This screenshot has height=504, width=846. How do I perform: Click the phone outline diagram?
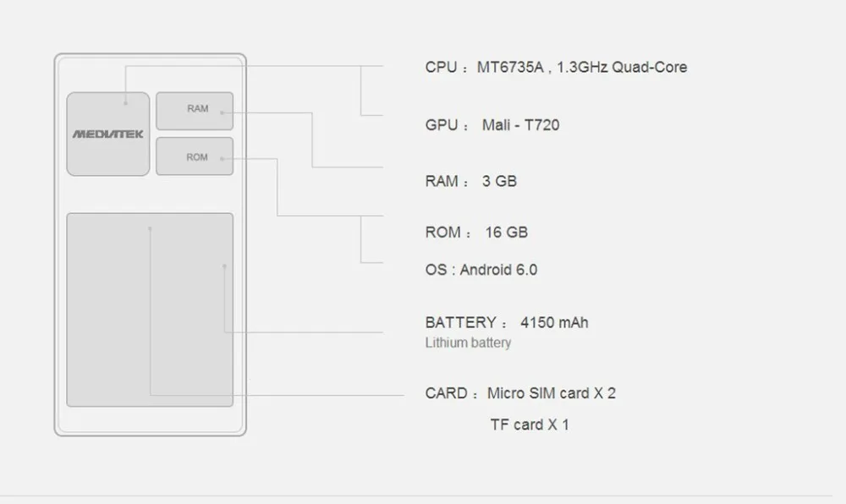tap(150, 244)
